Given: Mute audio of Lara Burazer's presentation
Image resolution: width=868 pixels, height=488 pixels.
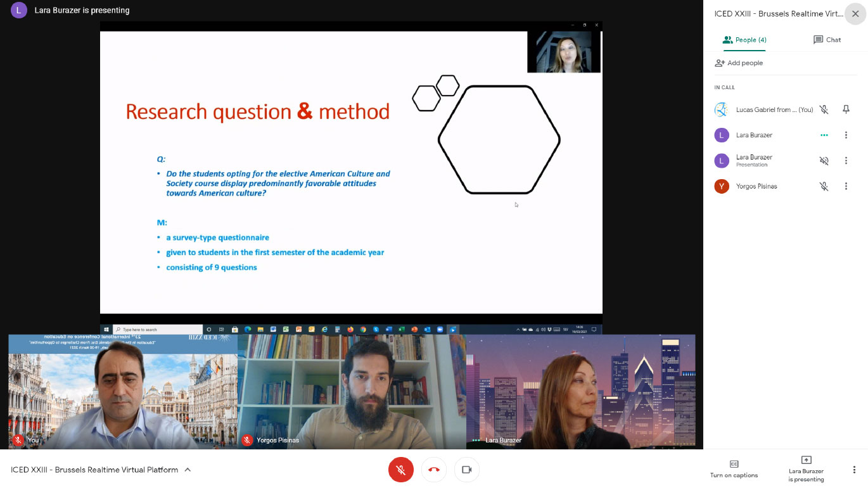Looking at the screenshot, I should [824, 161].
